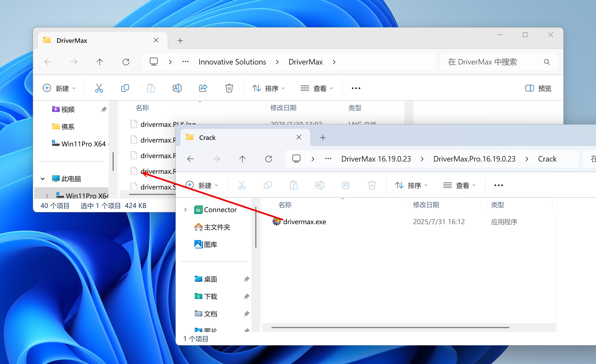The height and width of the screenshot is (364, 596).
Task: Click Innovative Solutions in the address breadcrumb
Action: 232,62
